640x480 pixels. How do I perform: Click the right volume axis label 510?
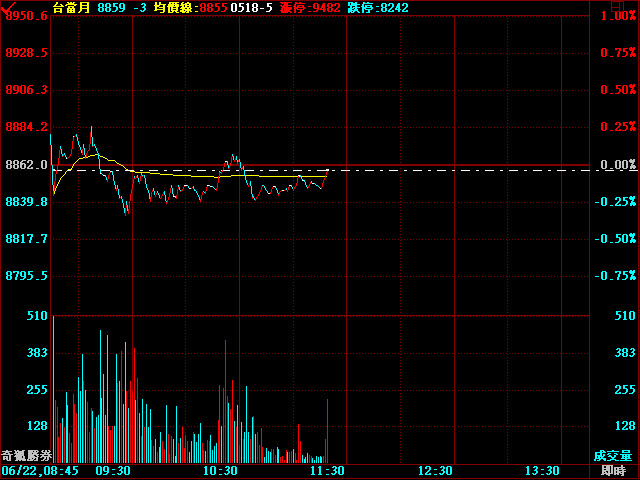tap(625, 316)
